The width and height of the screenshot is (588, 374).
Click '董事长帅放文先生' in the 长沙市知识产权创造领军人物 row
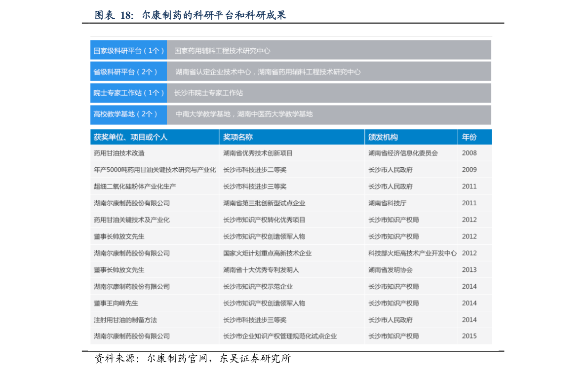coord(119,236)
